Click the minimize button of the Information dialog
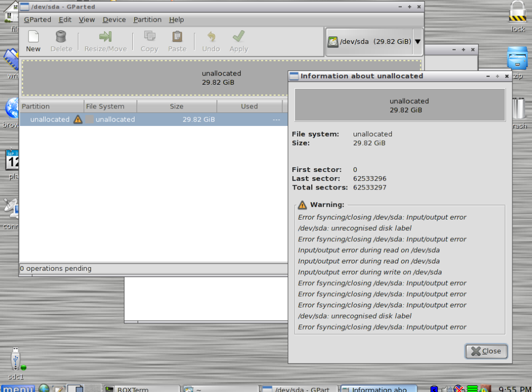Image resolution: width=532 pixels, height=392 pixels. (488, 76)
